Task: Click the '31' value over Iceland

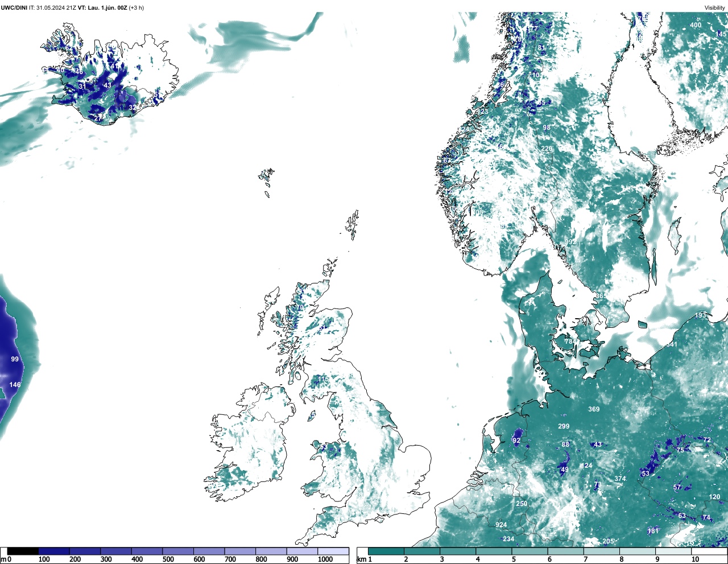Action: click(x=82, y=86)
